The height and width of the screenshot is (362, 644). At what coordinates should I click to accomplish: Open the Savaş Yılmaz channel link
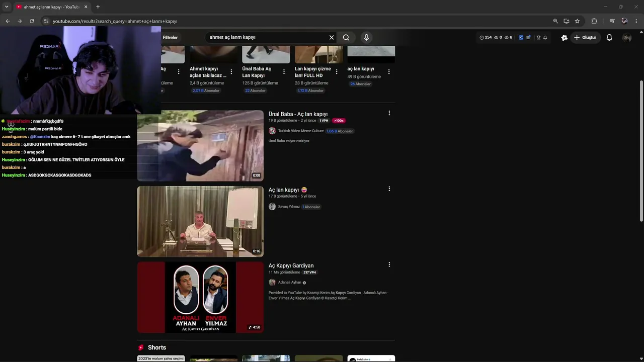[289, 207]
